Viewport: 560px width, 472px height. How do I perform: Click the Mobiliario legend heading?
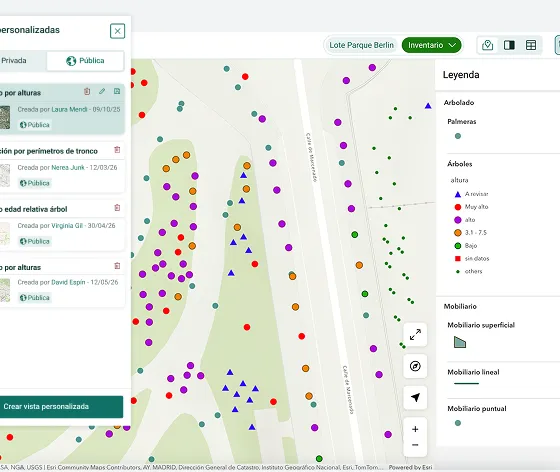460,306
